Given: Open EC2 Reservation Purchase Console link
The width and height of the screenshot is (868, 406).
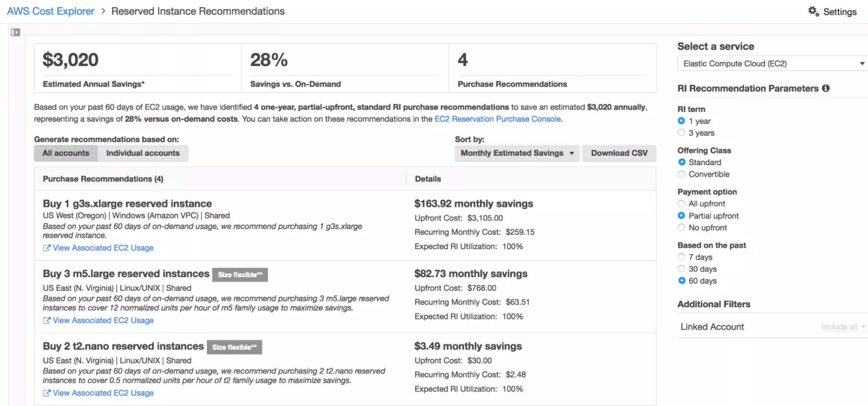Looking at the screenshot, I should pos(498,119).
